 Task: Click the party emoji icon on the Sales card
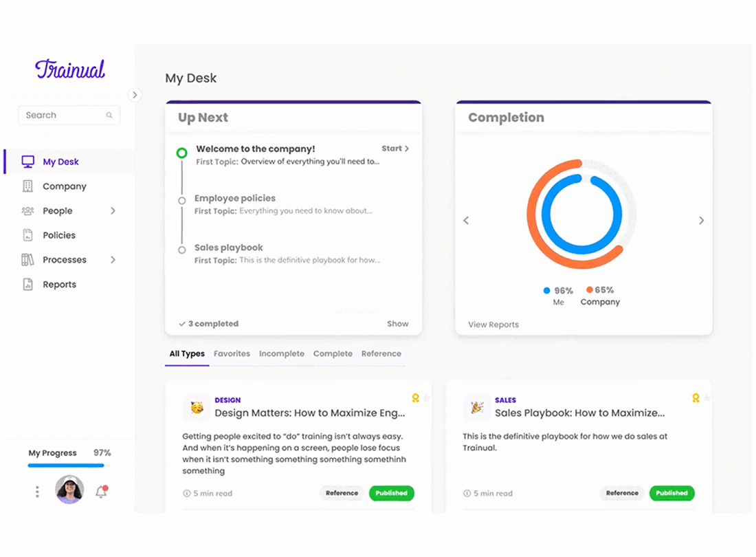click(476, 408)
